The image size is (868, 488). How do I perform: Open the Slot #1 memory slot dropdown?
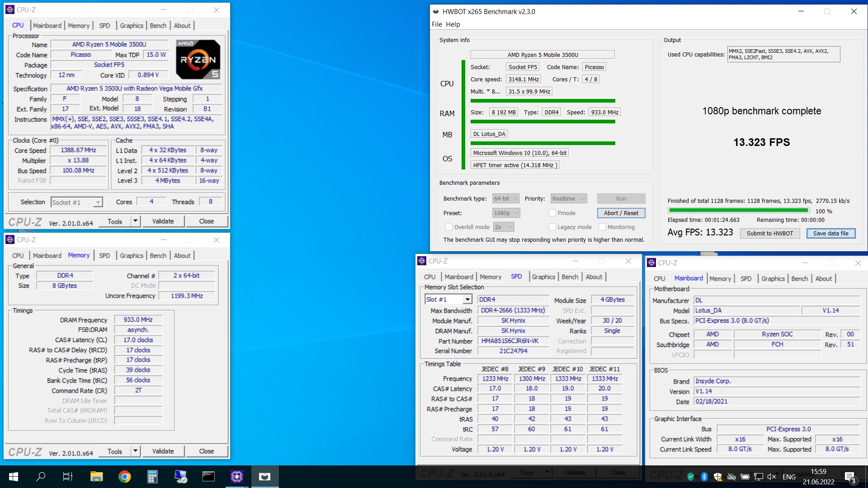click(448, 299)
